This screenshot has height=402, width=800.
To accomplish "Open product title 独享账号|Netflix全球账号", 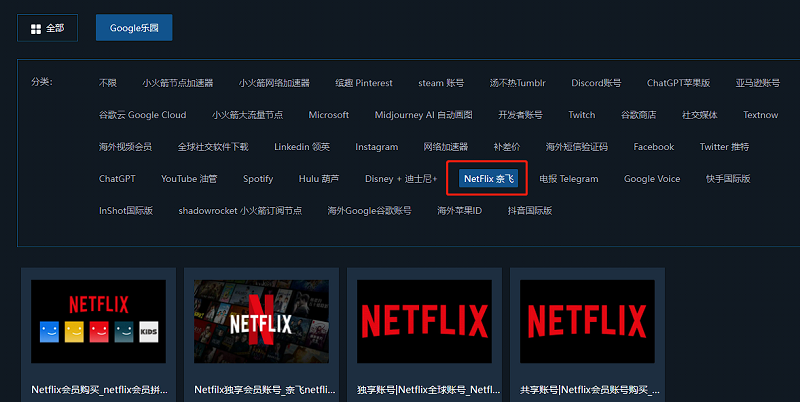I will tap(429, 390).
